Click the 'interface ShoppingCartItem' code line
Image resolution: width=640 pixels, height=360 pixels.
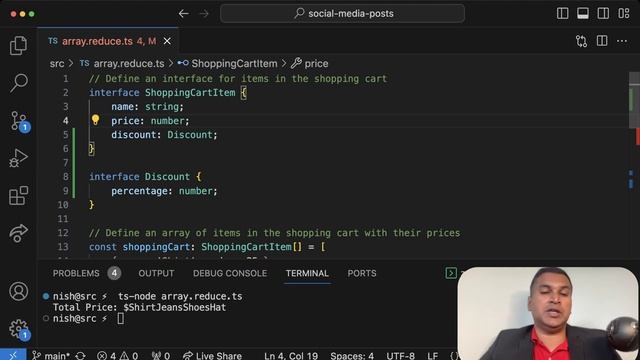pyautogui.click(x=168, y=93)
